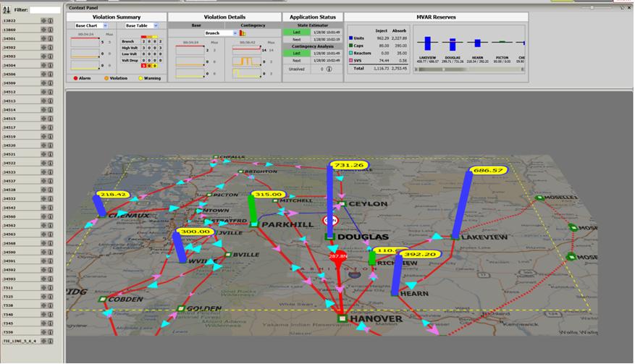This screenshot has height=364, width=635.
Task: Click the info icon for item 13822
Action: [x=51, y=21]
